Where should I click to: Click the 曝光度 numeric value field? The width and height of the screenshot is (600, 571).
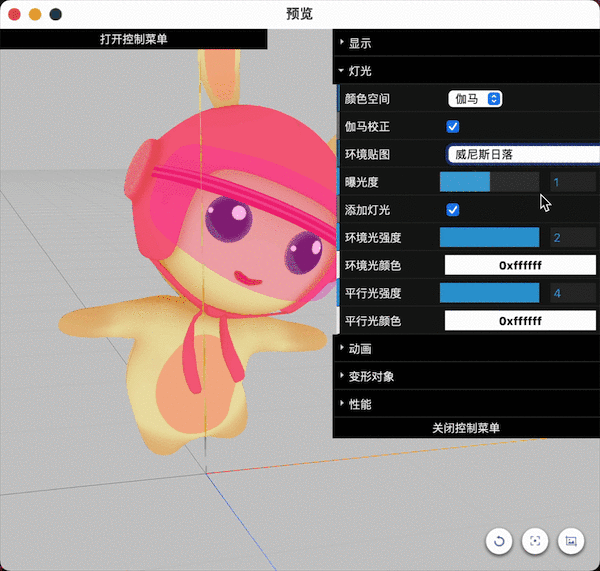point(572,182)
